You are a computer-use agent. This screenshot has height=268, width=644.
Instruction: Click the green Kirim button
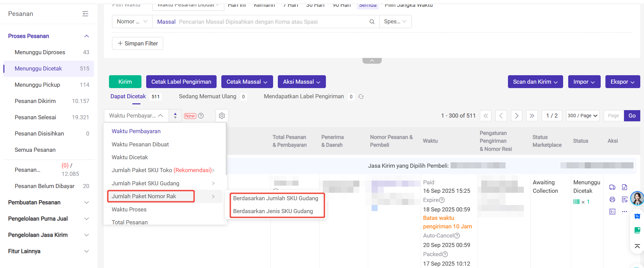point(125,82)
